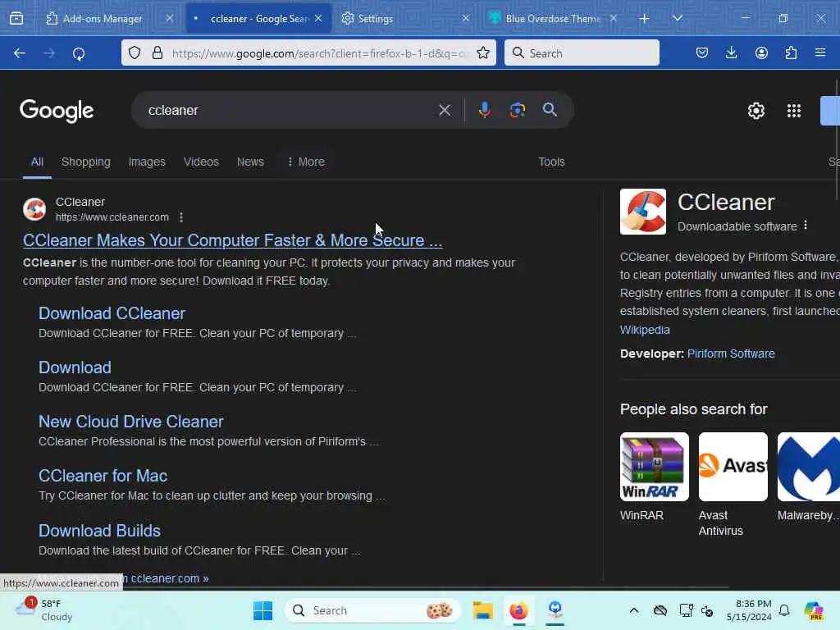Go back to the previous page
840x630 pixels.
pos(20,53)
